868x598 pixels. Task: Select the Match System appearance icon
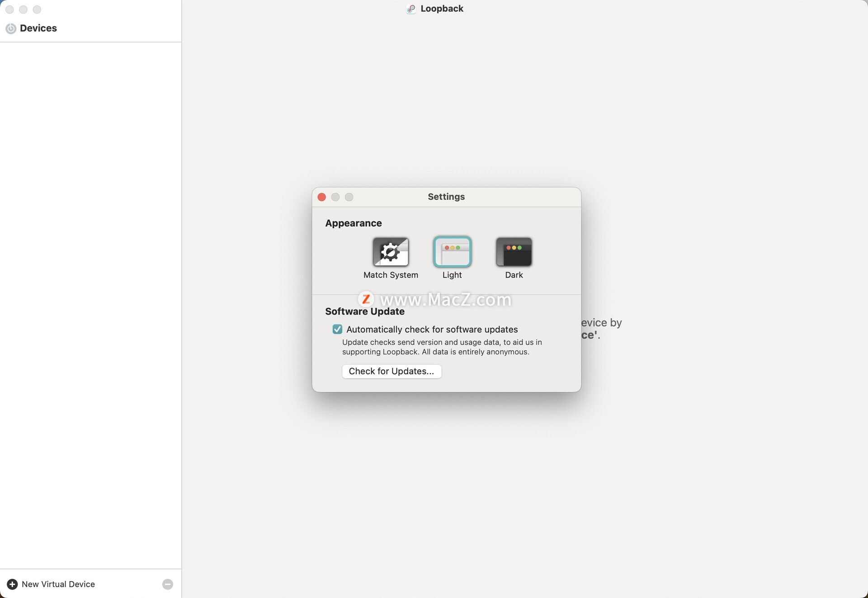(391, 252)
